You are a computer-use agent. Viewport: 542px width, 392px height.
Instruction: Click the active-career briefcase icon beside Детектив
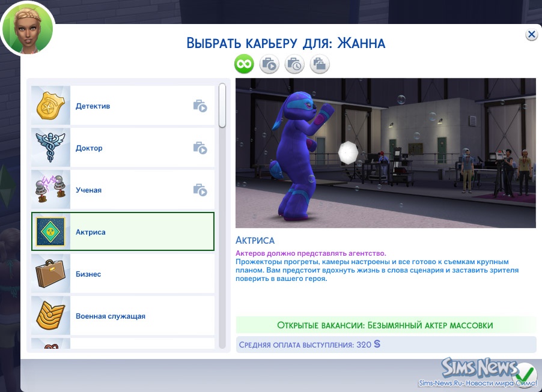200,106
